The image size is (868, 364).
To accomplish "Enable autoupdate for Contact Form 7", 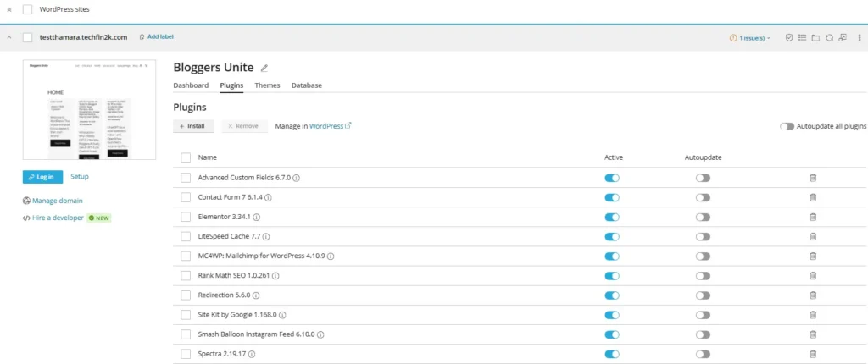I will (x=703, y=197).
